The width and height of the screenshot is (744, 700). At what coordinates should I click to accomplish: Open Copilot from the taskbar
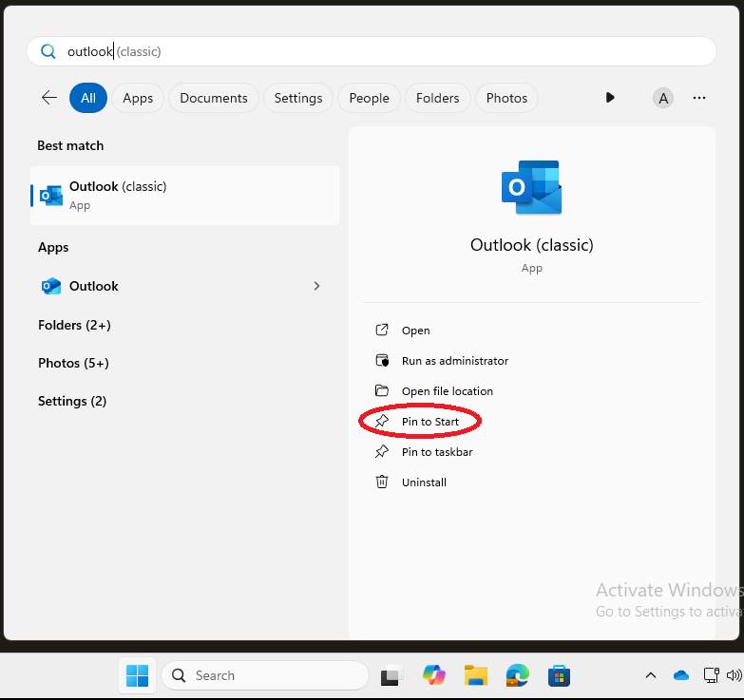pyautogui.click(x=434, y=675)
